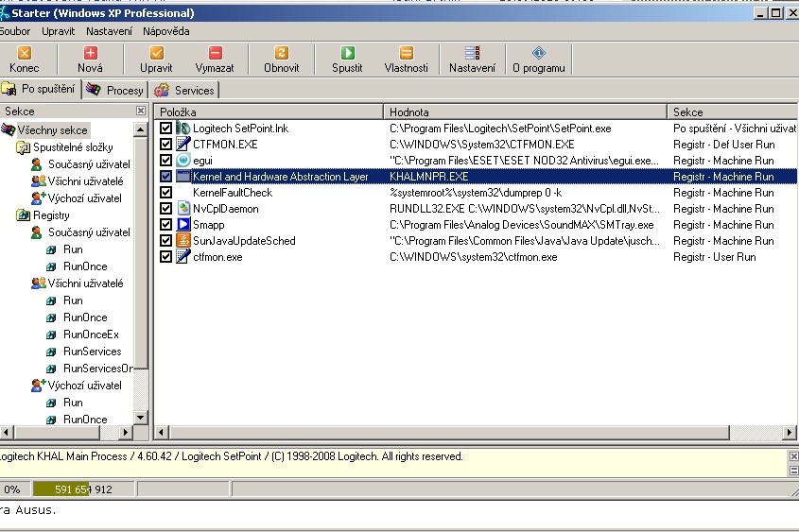Click the Nová new entry icon

pyautogui.click(x=90, y=54)
